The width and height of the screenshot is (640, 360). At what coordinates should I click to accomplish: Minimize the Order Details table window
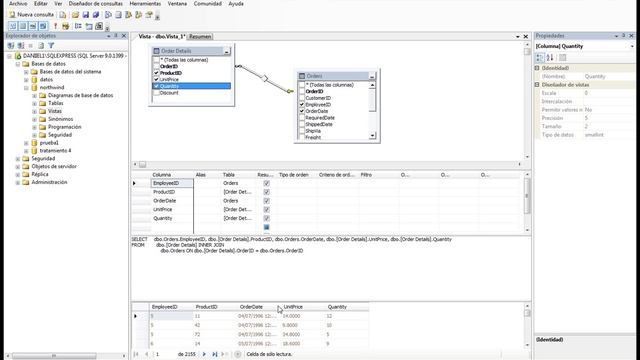point(227,51)
